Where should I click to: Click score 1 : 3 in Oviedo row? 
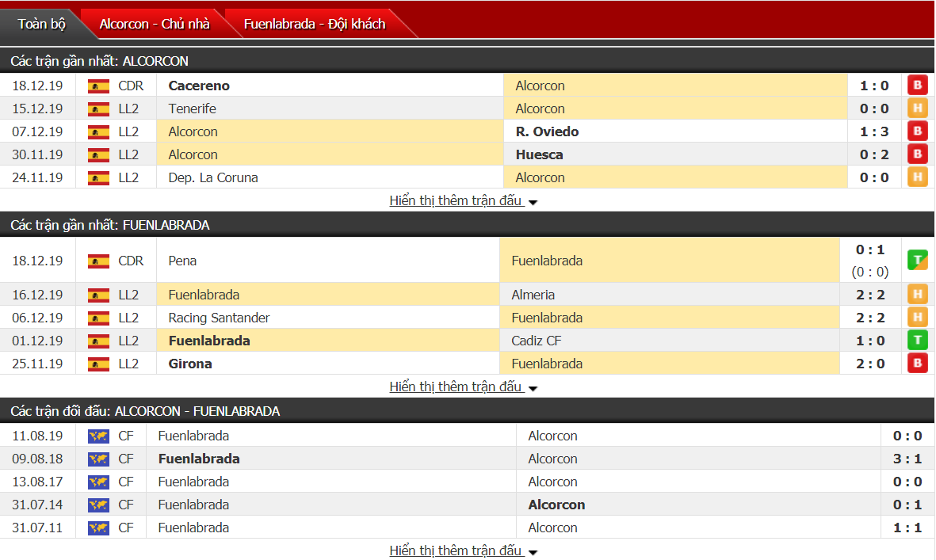pyautogui.click(x=874, y=131)
